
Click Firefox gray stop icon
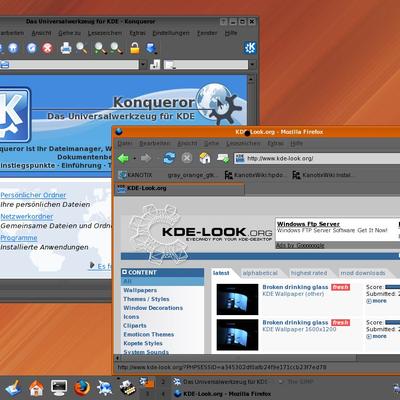click(187, 158)
